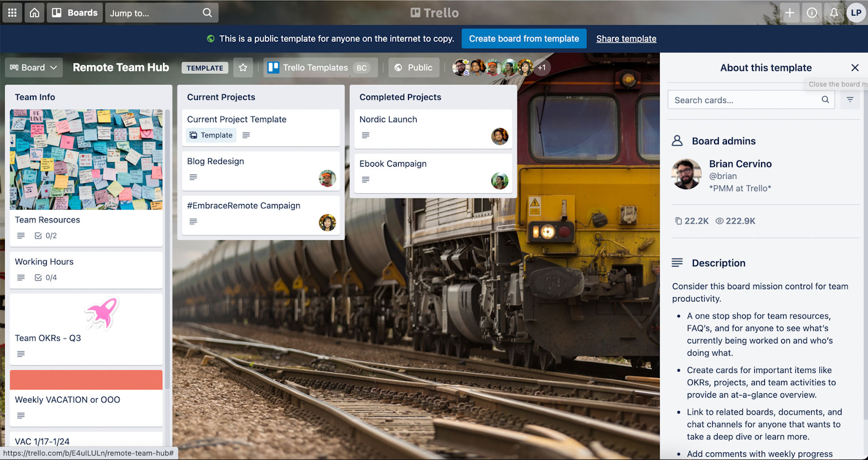The width and height of the screenshot is (868, 460).
Task: Open the card filter icon
Action: tap(850, 100)
